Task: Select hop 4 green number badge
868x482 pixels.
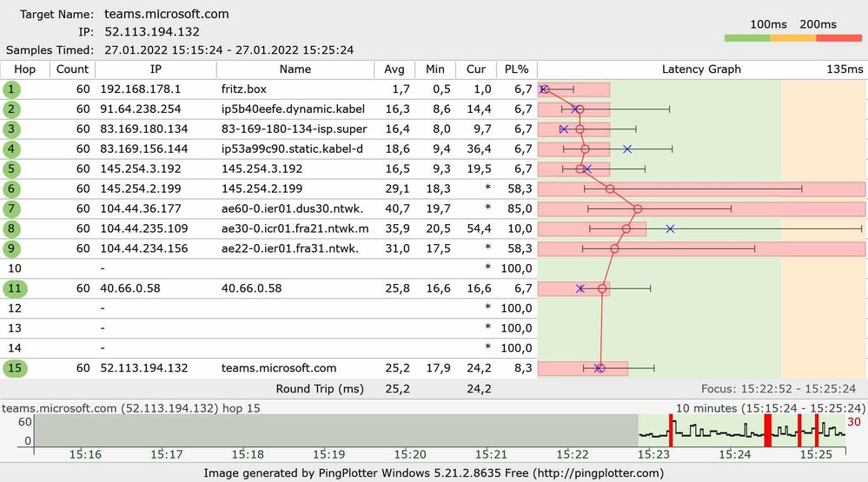Action: (11, 149)
